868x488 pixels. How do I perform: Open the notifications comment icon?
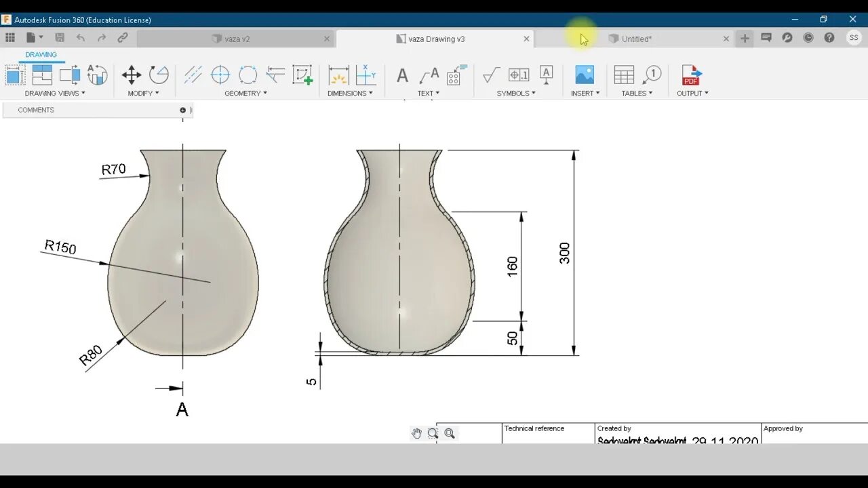tap(766, 38)
